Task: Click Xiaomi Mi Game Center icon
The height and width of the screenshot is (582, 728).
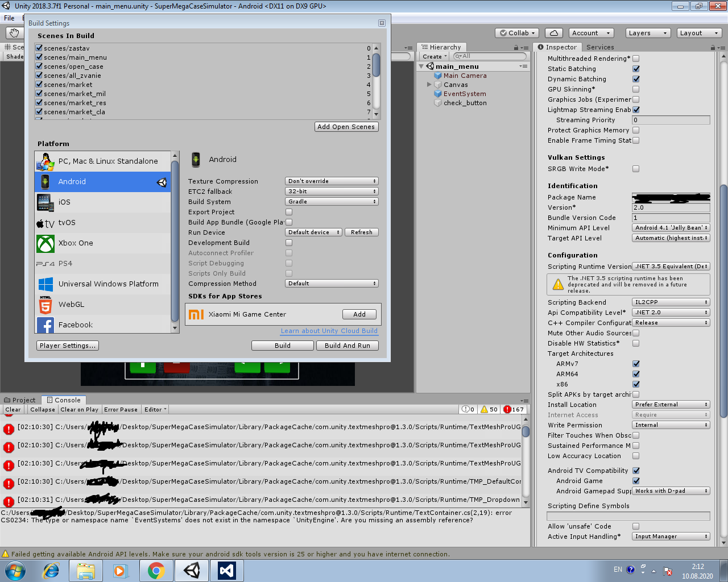Action: pyautogui.click(x=196, y=314)
